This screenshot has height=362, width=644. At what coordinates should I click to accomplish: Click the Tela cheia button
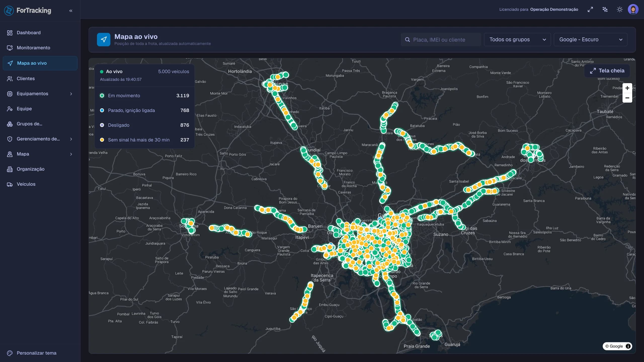point(607,71)
